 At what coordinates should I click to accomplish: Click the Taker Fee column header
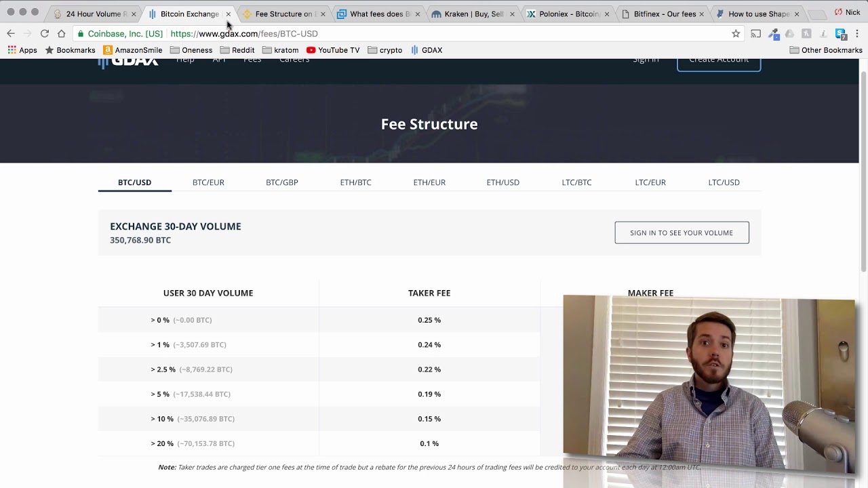click(429, 293)
